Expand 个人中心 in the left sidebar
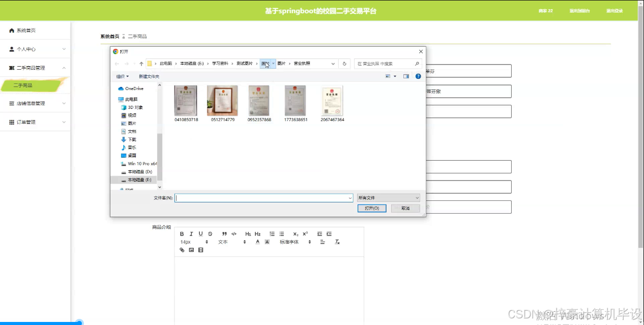This screenshot has width=644, height=325. 35,49
